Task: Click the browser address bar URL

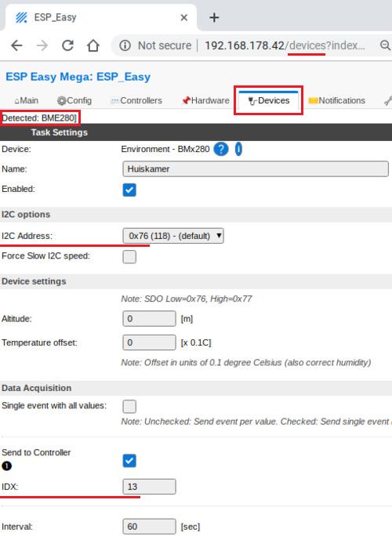Action: point(285,45)
